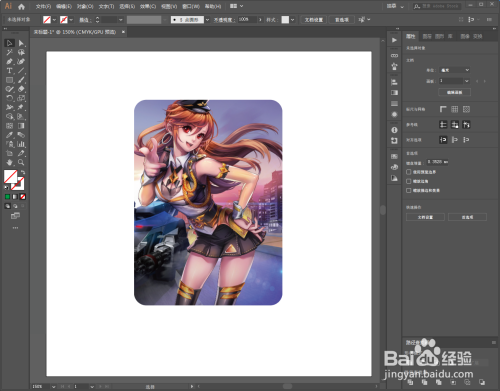Switch to the Properties (属性) tab
This screenshot has width=500, height=391.
point(411,36)
